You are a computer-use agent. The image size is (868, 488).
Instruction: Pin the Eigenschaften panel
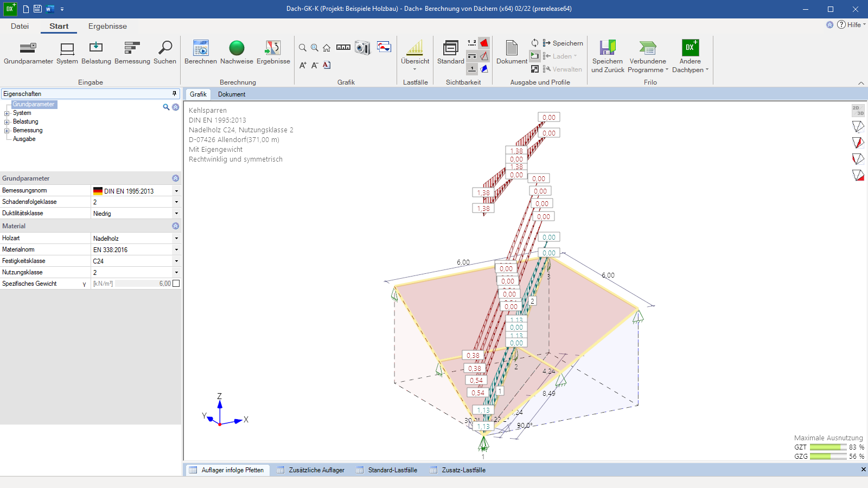[174, 94]
